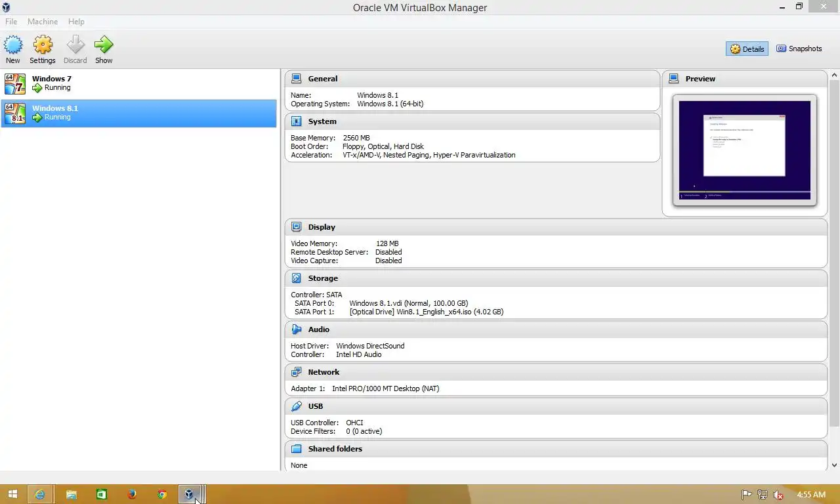Click the Preview section monitor icon
The width and height of the screenshot is (840, 504).
tap(673, 79)
